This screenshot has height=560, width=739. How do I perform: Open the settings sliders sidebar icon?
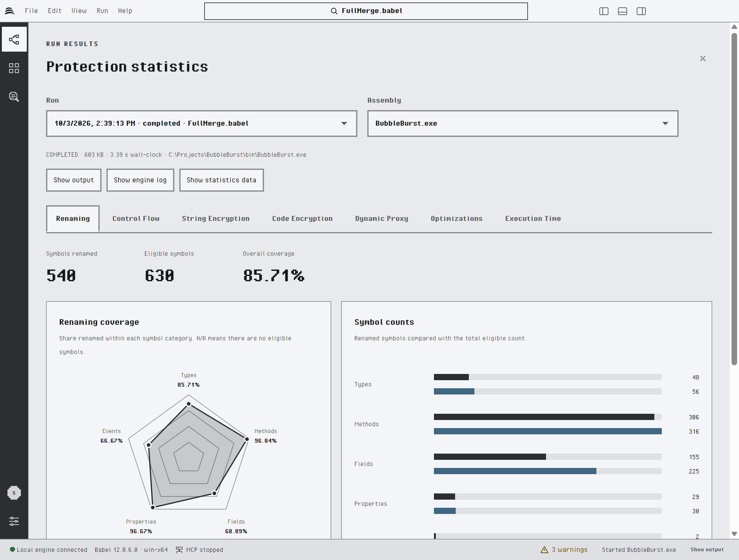click(14, 521)
